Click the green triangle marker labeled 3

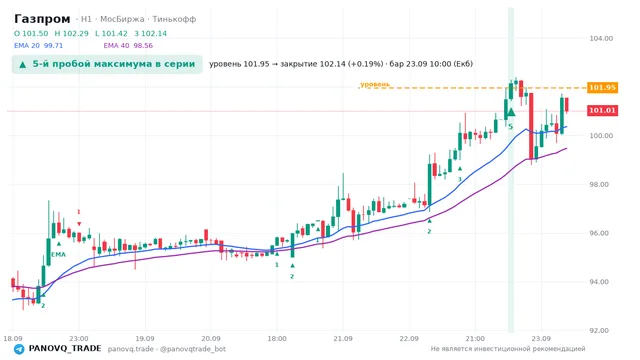coord(460,169)
